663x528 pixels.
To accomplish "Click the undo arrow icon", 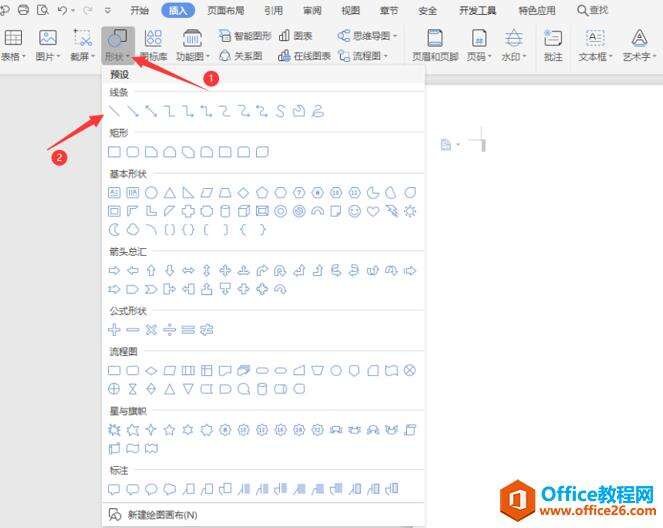I will pos(63,10).
